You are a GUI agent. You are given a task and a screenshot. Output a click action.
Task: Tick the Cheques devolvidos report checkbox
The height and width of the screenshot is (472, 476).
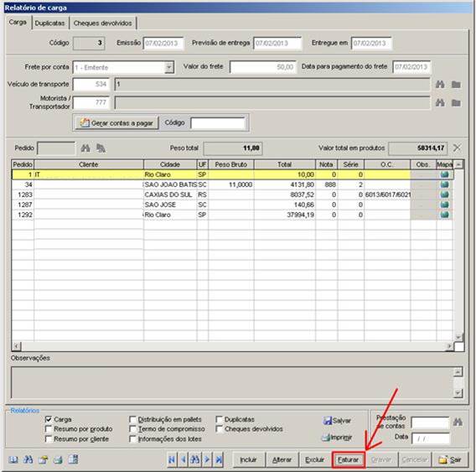tap(219, 429)
